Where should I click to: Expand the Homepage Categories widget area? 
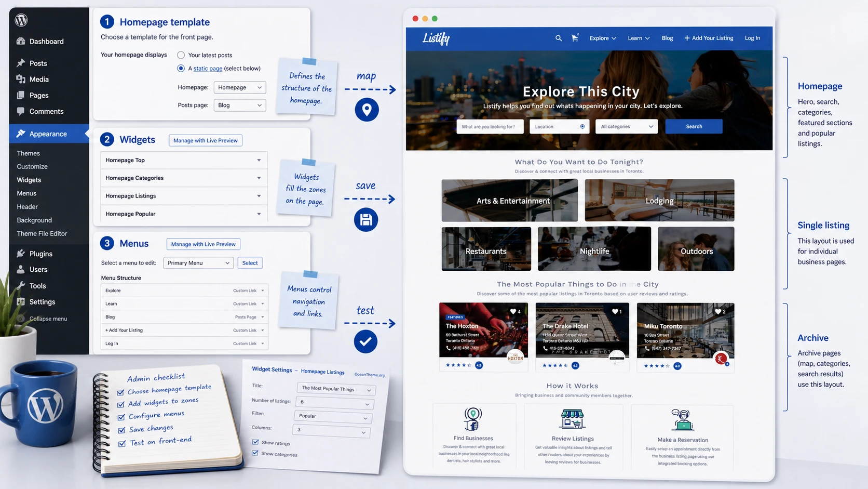[259, 178]
